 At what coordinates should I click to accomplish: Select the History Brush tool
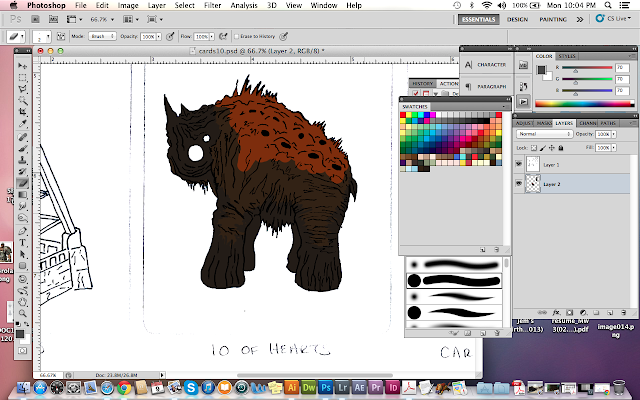tap(22, 171)
